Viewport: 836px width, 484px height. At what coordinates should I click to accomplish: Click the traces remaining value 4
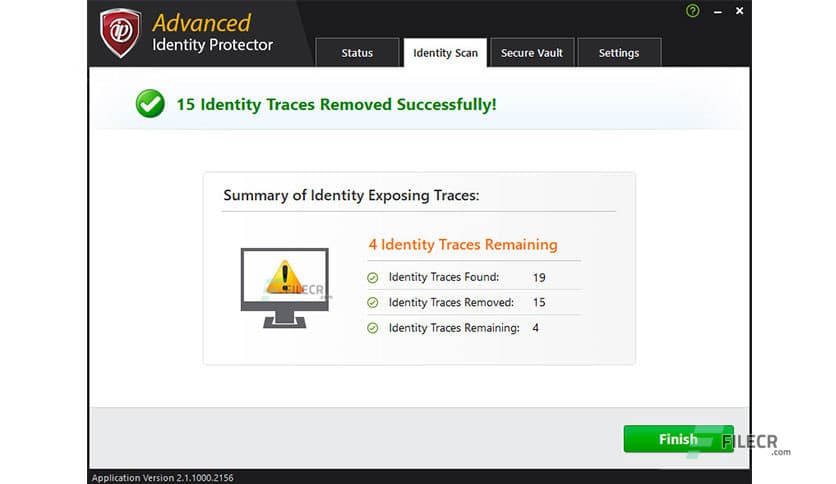(x=535, y=328)
